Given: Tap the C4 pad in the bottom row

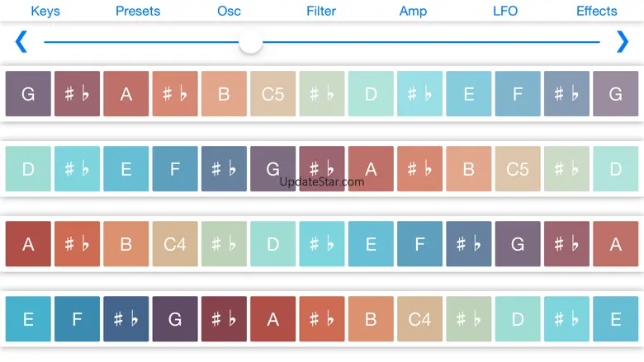Looking at the screenshot, I should coord(419,319).
